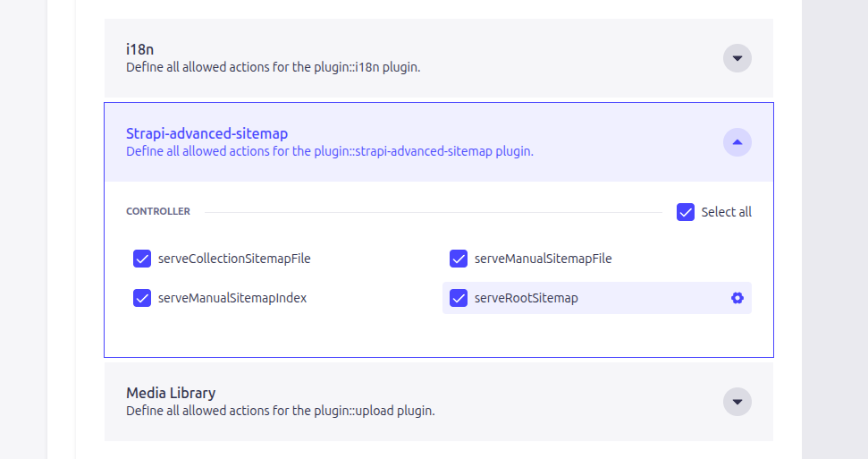Click the i18n heading
The image size is (868, 459).
click(139, 49)
